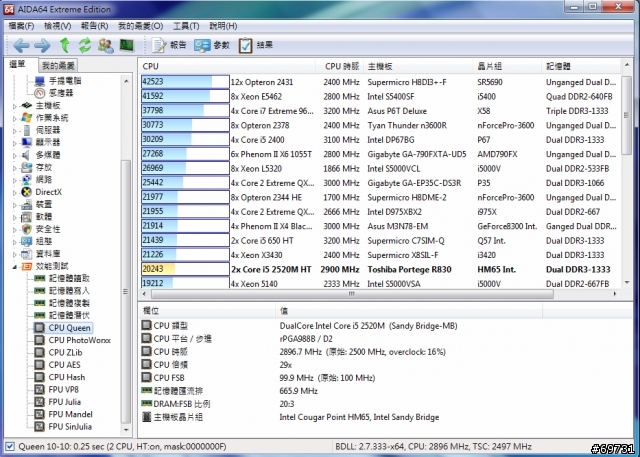Click the 作業系統 Windows icon

(27, 118)
